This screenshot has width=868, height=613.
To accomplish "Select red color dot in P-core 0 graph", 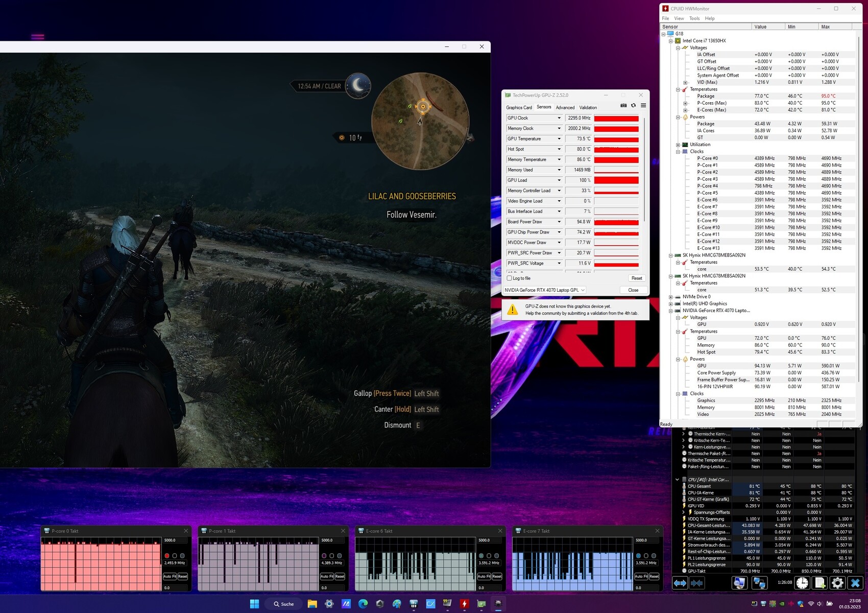I will click(167, 556).
